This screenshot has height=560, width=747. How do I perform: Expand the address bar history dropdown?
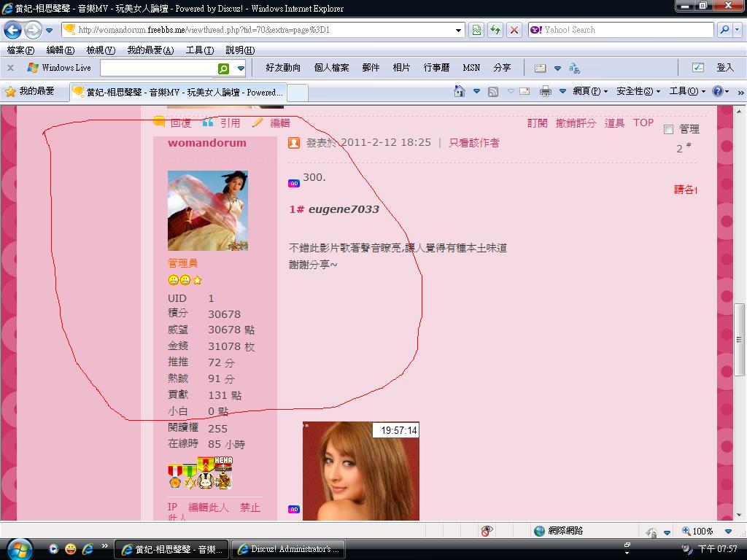458,30
